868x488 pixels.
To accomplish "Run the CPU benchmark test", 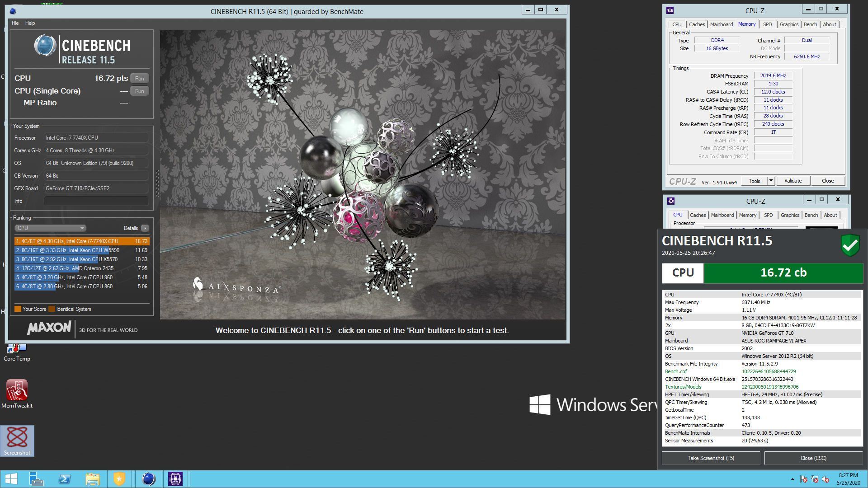I will 140,79.
